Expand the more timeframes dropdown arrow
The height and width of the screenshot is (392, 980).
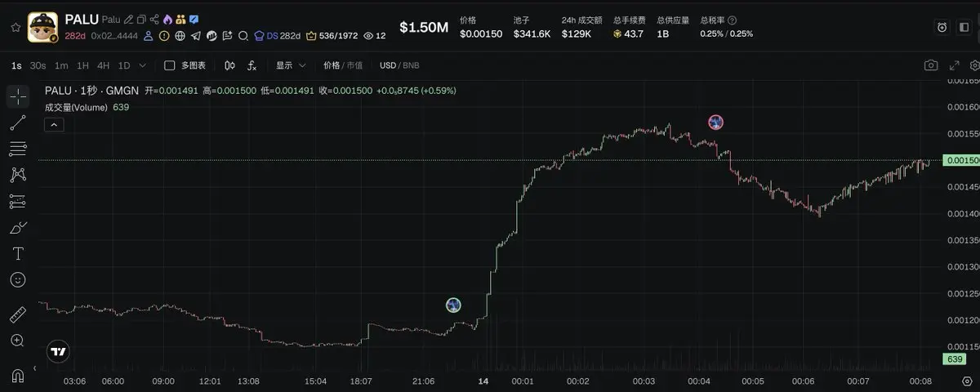pyautogui.click(x=143, y=65)
